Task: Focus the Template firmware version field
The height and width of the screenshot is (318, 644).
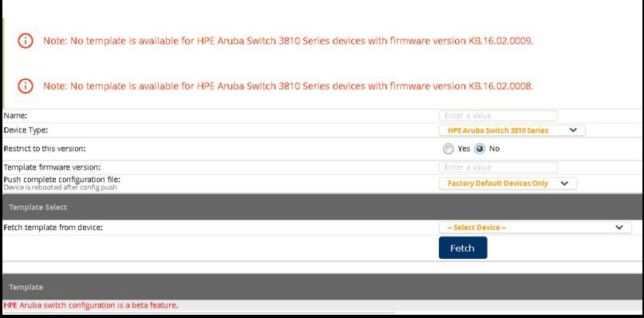Action: point(498,168)
